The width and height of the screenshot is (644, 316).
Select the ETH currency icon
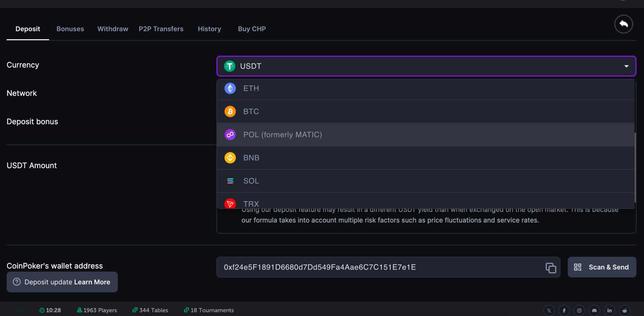point(230,88)
